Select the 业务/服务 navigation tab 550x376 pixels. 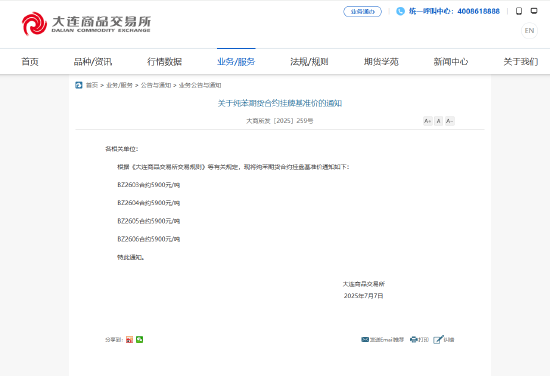coord(236,62)
